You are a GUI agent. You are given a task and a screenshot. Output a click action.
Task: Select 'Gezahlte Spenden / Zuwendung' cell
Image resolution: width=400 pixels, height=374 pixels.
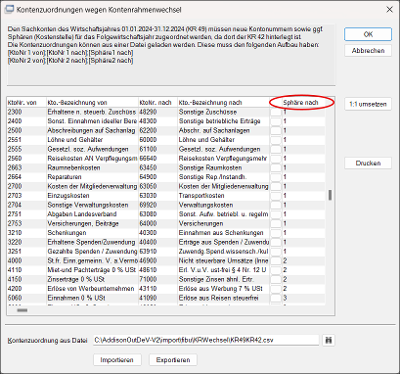point(92,251)
